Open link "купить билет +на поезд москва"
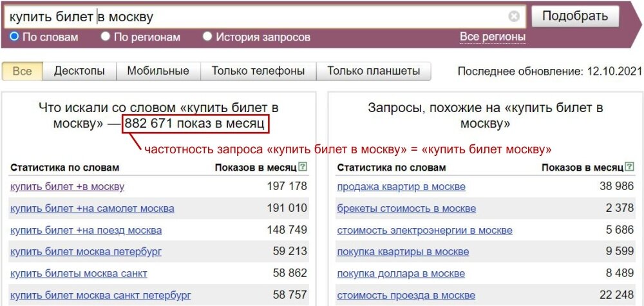Image resolution: width=644 pixels, height=306 pixels. [86, 230]
